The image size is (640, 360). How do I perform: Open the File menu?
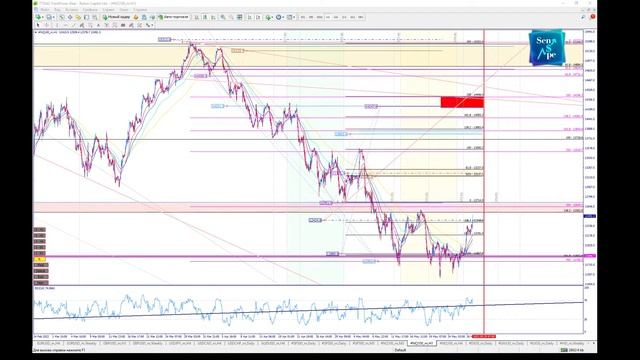click(45, 9)
